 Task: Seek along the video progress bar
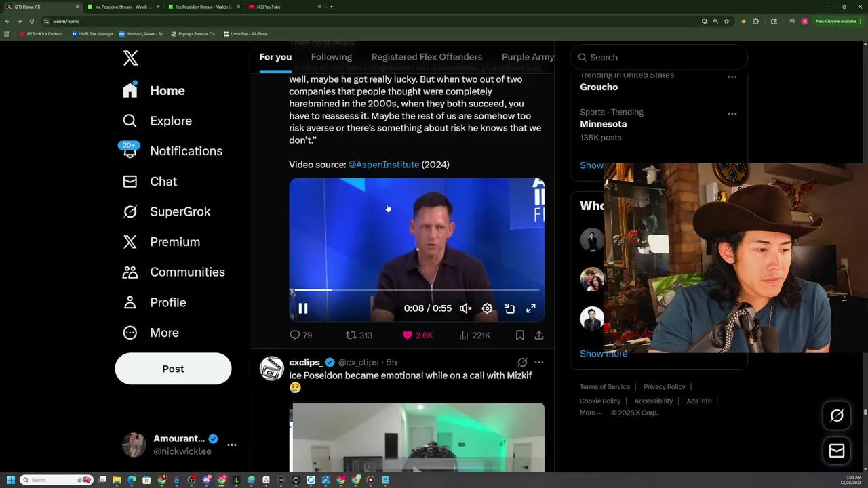[x=416, y=290]
